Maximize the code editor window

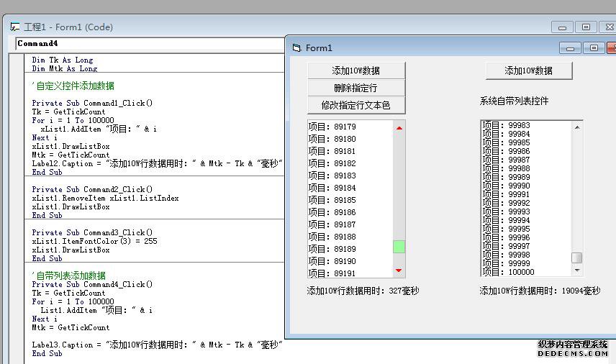point(586,27)
